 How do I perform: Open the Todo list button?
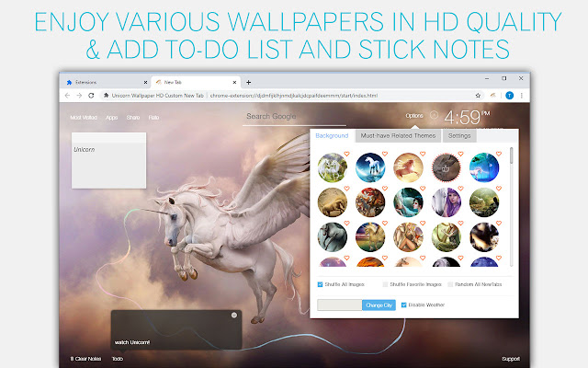(x=118, y=359)
